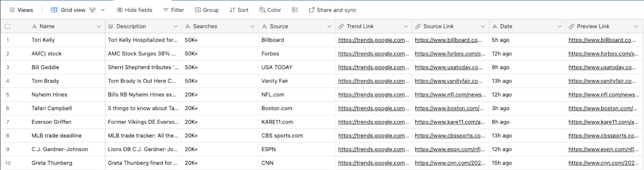The width and height of the screenshot is (644, 170).
Task: Open Share and sync
Action: pos(332,10)
